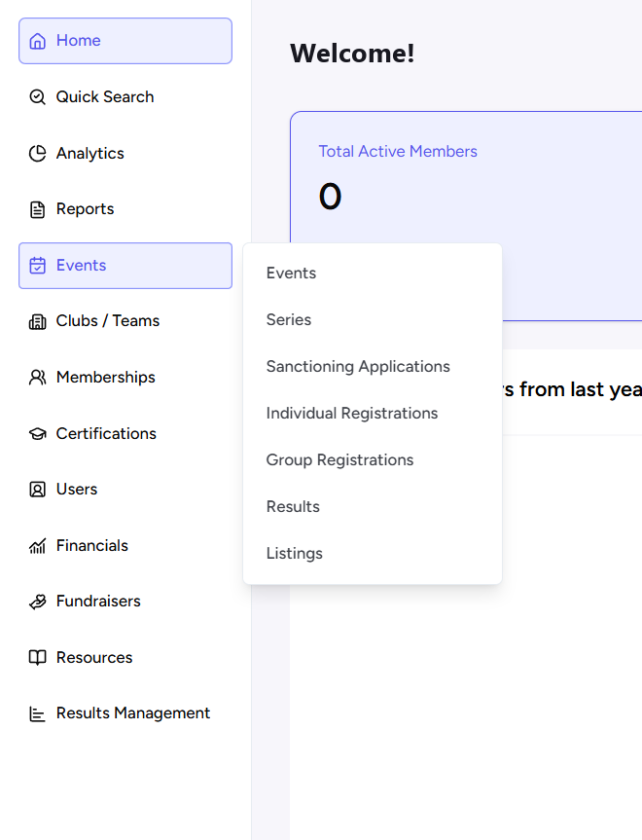Image resolution: width=642 pixels, height=840 pixels.
Task: Navigate to Fundraisers
Action: click(x=125, y=602)
